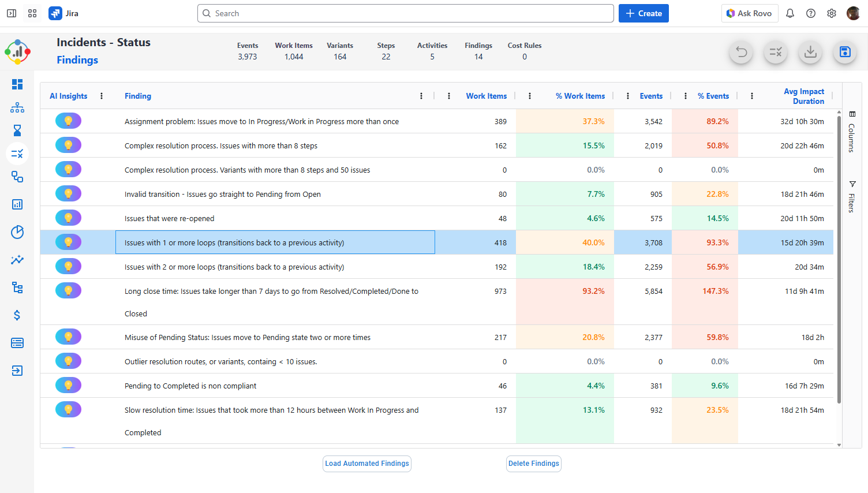Select the pie chart sidebar icon
This screenshot has height=493, width=868.
point(17,232)
